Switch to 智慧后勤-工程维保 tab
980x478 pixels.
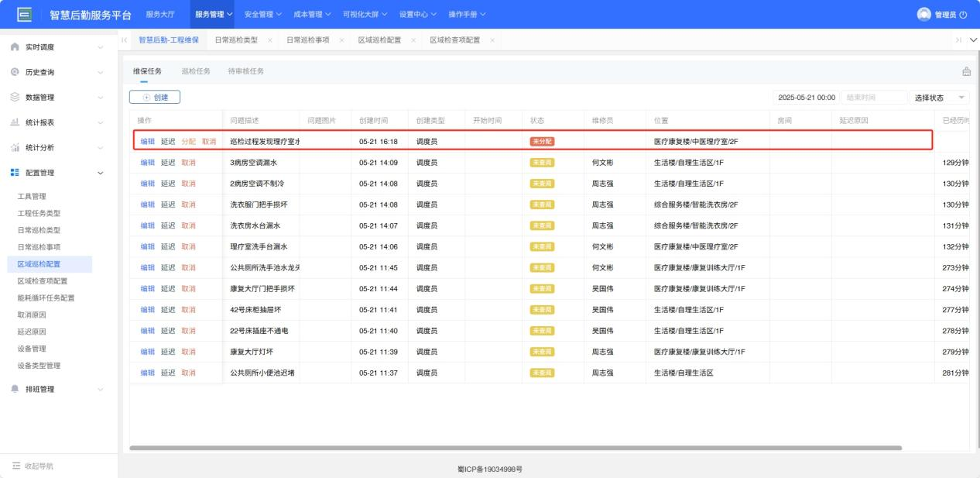(x=168, y=40)
